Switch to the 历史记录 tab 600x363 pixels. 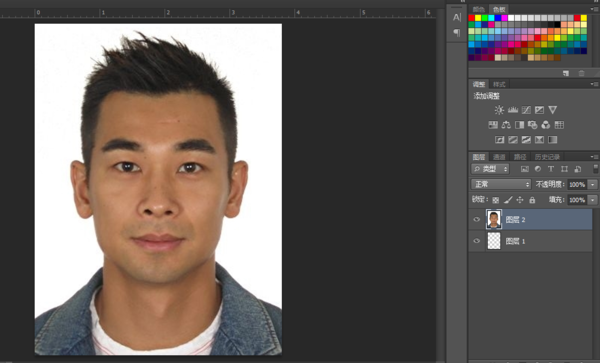pyautogui.click(x=547, y=157)
